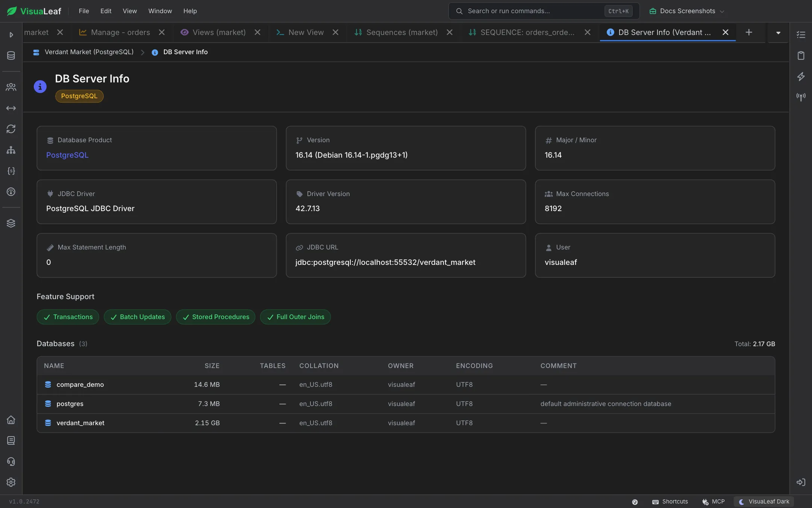Open the Edit menu
This screenshot has width=812, height=508.
pyautogui.click(x=106, y=11)
